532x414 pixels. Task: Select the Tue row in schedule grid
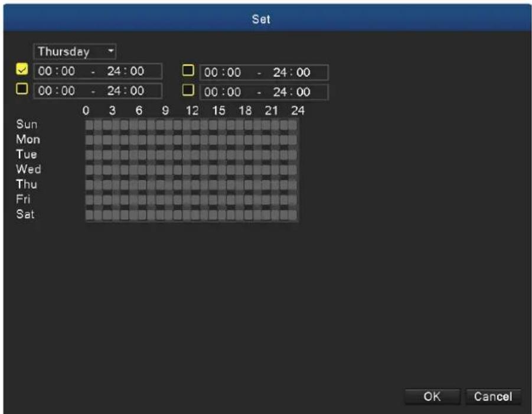(x=191, y=155)
